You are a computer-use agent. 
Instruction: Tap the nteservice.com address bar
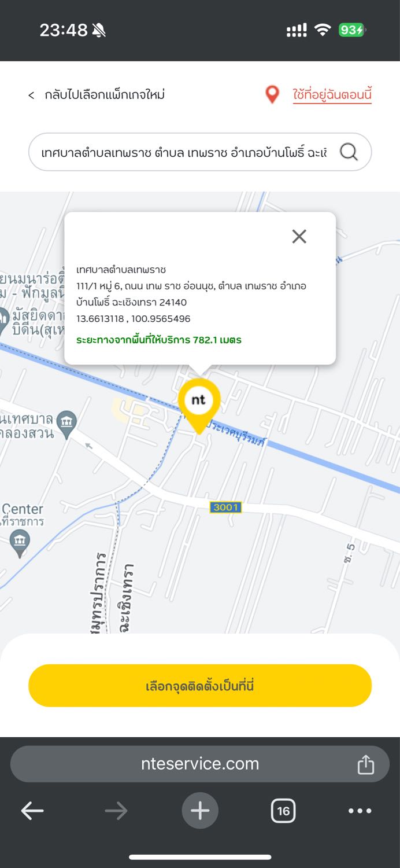[200, 764]
